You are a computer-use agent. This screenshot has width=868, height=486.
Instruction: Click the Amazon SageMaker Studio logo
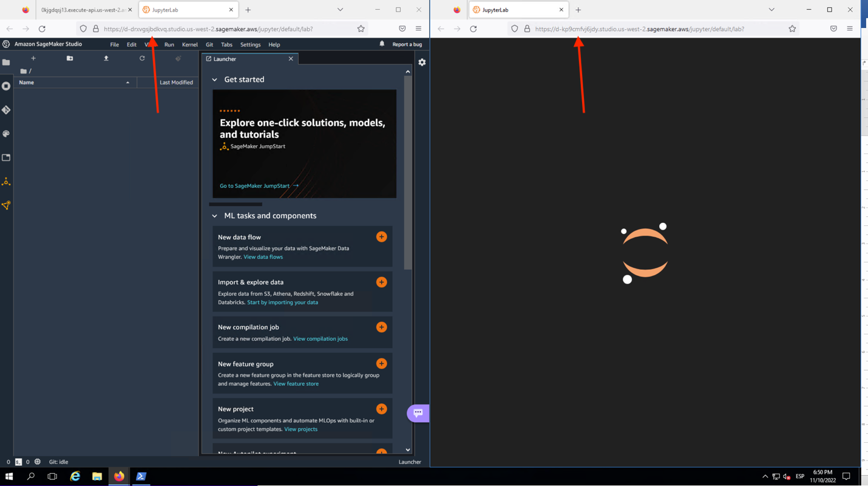point(6,44)
